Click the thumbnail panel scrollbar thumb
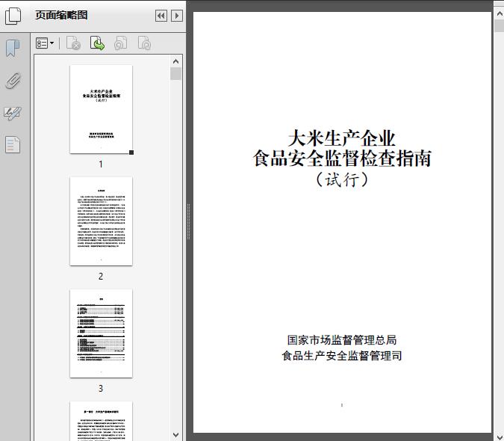Viewport: 504px width, 441px height. (175, 74)
